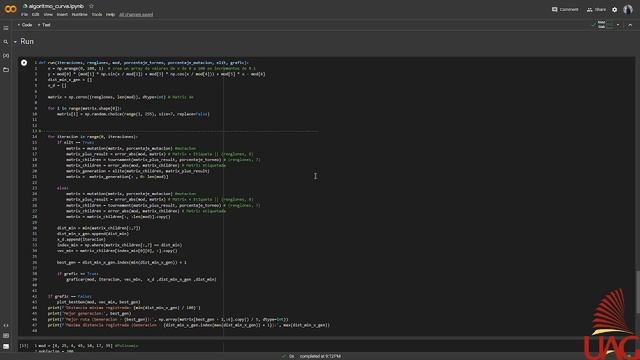Click the notebook title algoritmo_curva.ipynb

coord(56,6)
